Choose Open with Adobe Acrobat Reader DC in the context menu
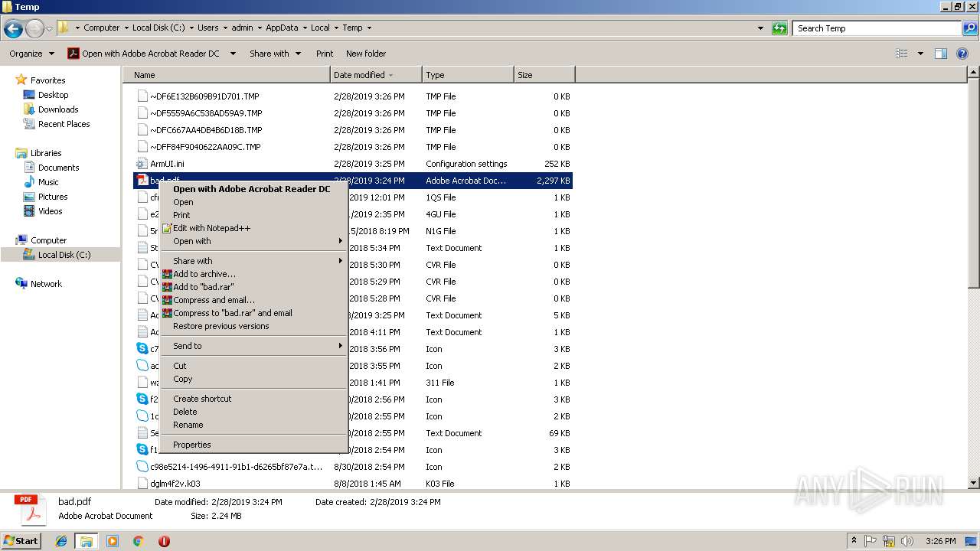980x551 pixels. click(x=252, y=189)
